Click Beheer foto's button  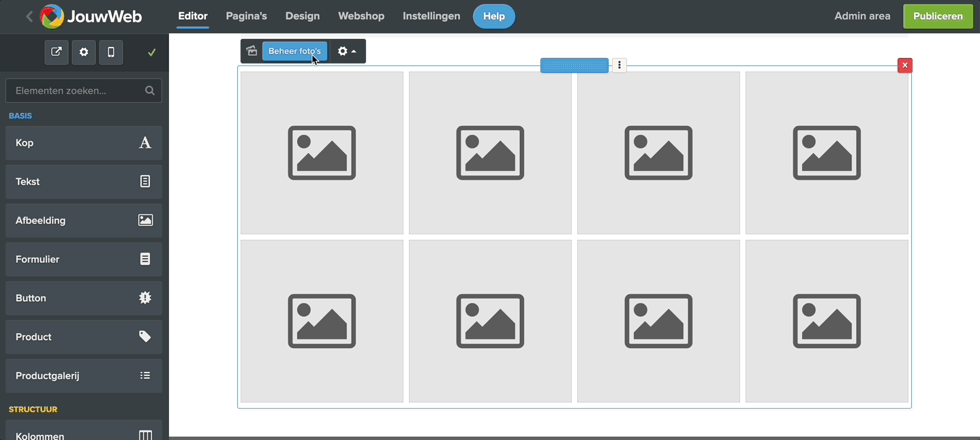(x=294, y=51)
